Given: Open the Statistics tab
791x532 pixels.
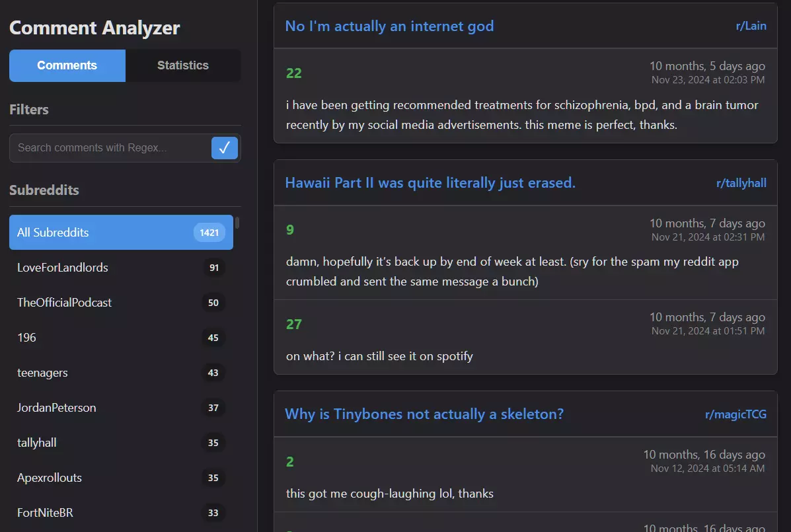Looking at the screenshot, I should pyautogui.click(x=182, y=65).
